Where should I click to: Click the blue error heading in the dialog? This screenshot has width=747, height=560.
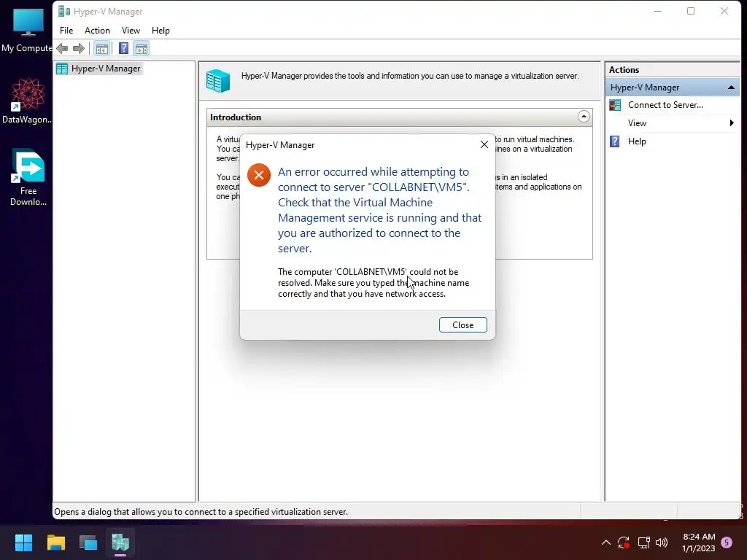tap(379, 210)
